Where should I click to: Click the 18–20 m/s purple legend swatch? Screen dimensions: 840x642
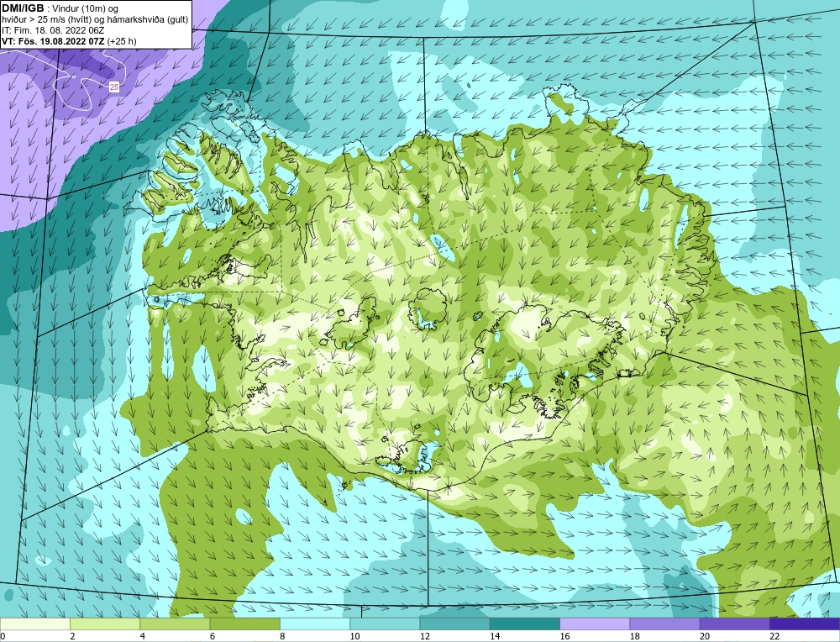(x=664, y=624)
